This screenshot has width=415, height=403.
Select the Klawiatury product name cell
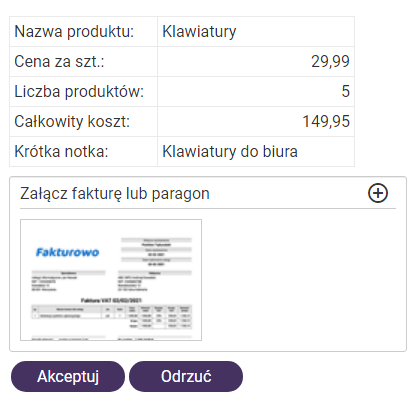click(x=256, y=32)
